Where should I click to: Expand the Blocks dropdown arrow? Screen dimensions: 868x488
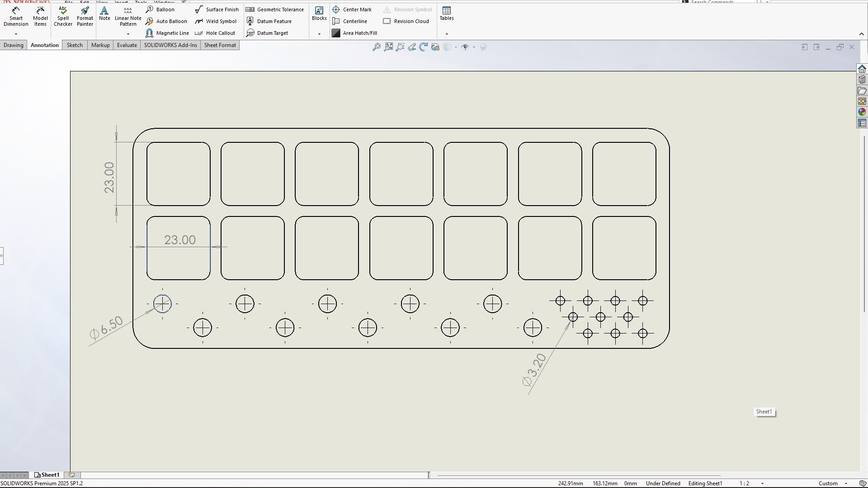319,34
